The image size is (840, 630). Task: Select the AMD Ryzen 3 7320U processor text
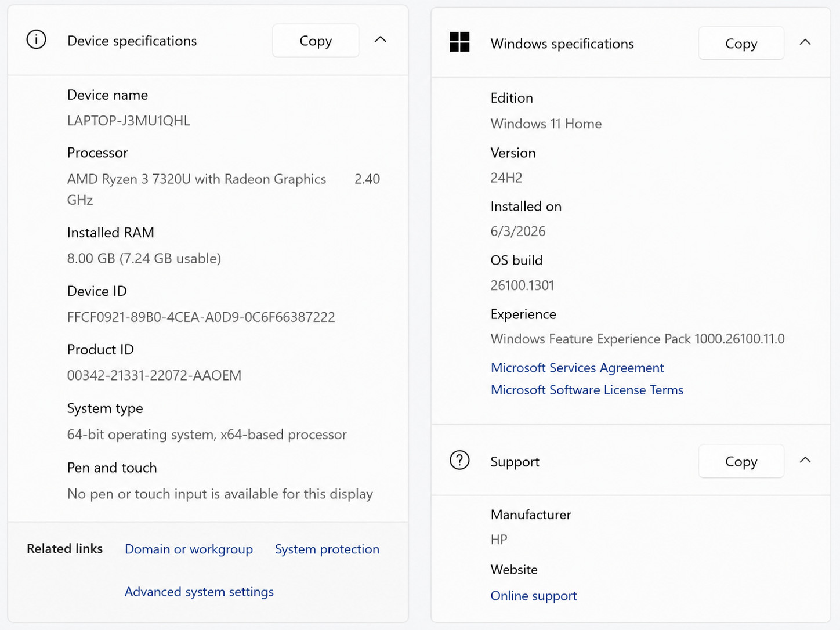(x=223, y=189)
